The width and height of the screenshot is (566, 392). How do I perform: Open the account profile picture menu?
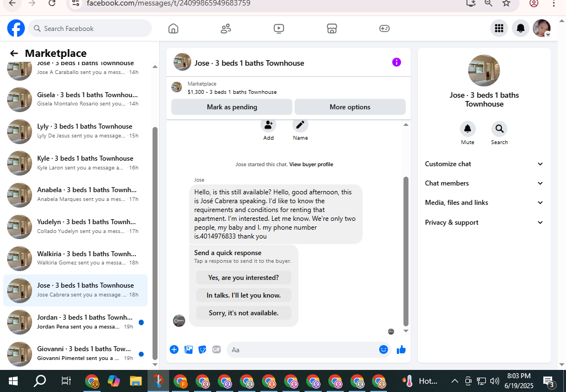click(x=542, y=28)
